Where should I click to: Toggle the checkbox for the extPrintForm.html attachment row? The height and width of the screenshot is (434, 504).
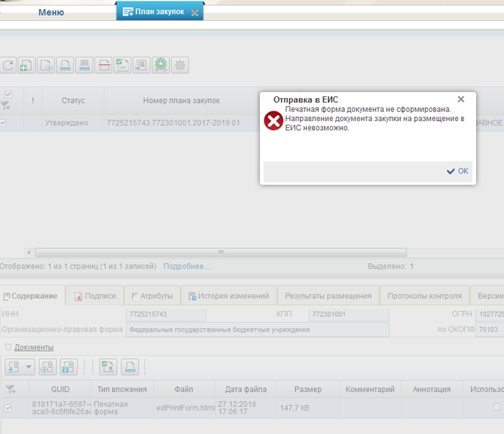click(8, 408)
